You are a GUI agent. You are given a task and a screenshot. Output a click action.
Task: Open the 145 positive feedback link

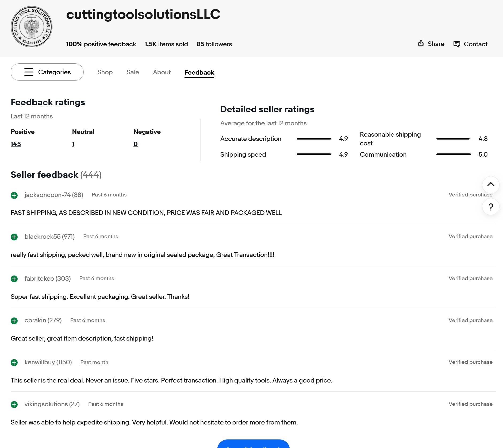point(16,144)
